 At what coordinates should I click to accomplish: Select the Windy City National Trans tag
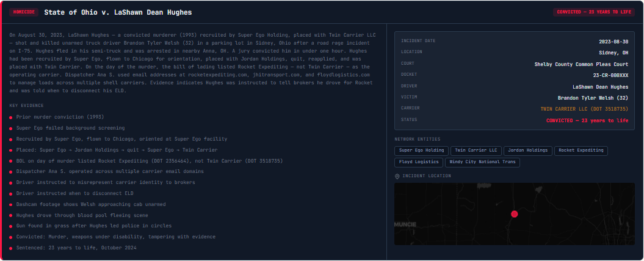click(482, 163)
